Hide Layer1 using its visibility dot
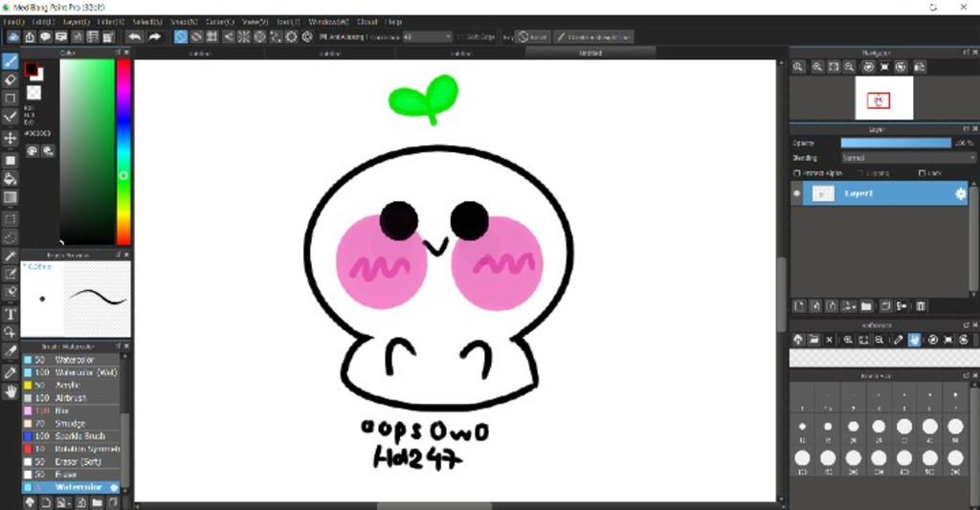The height and width of the screenshot is (510, 980). coord(796,193)
